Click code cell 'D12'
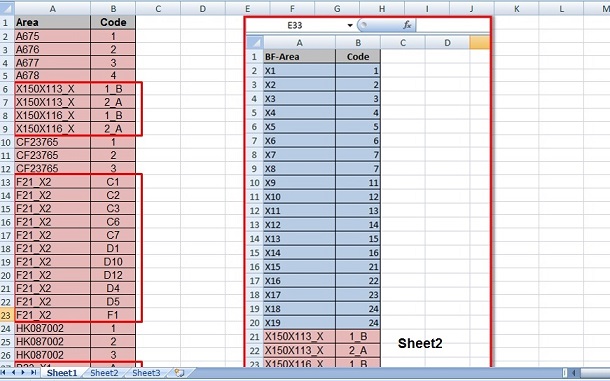 tap(113, 275)
